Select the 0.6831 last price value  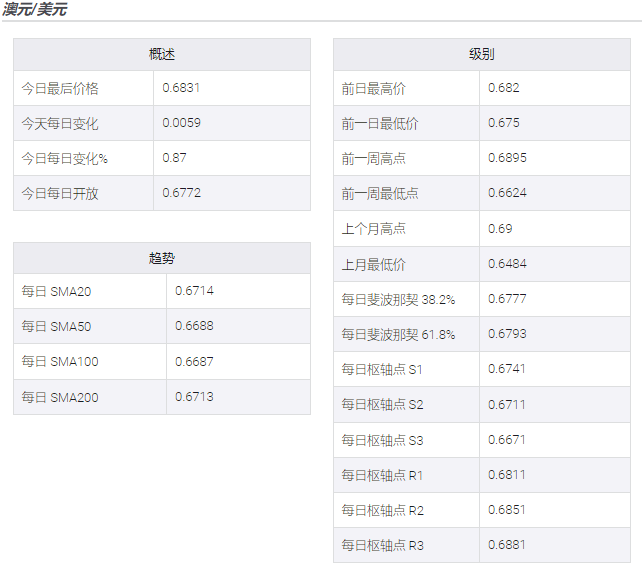(181, 88)
